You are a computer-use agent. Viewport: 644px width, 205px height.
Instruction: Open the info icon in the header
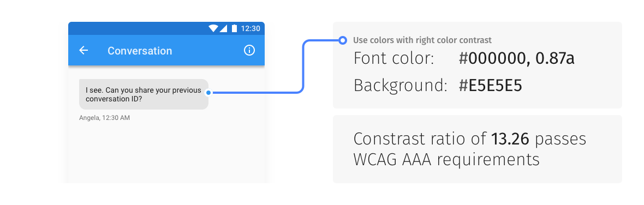click(249, 50)
